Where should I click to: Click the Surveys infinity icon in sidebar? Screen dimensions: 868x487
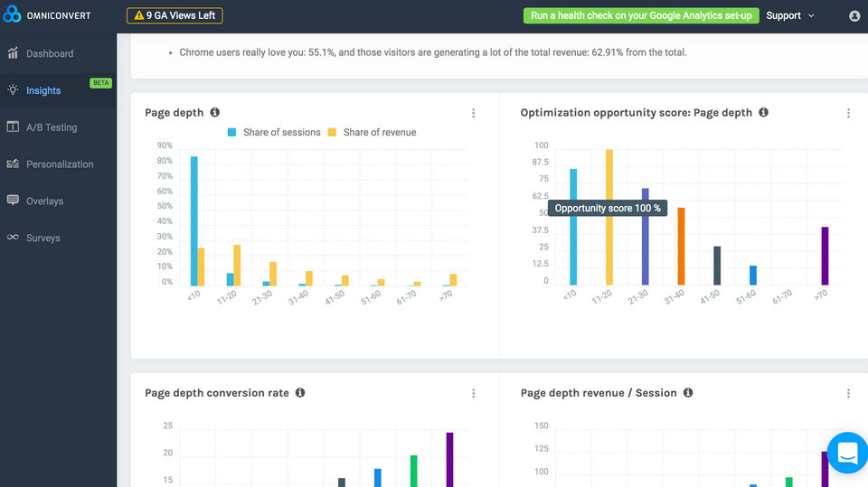[x=13, y=238]
